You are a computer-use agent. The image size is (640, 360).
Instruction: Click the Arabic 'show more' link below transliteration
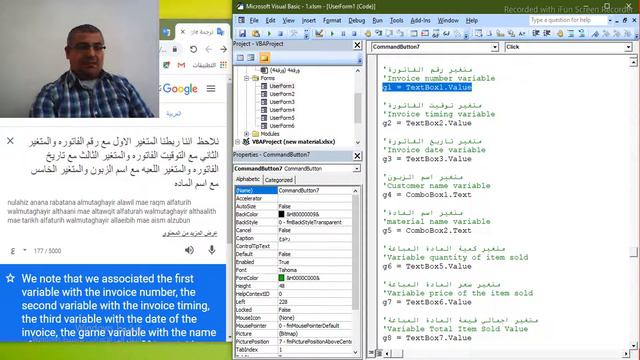coord(190,233)
